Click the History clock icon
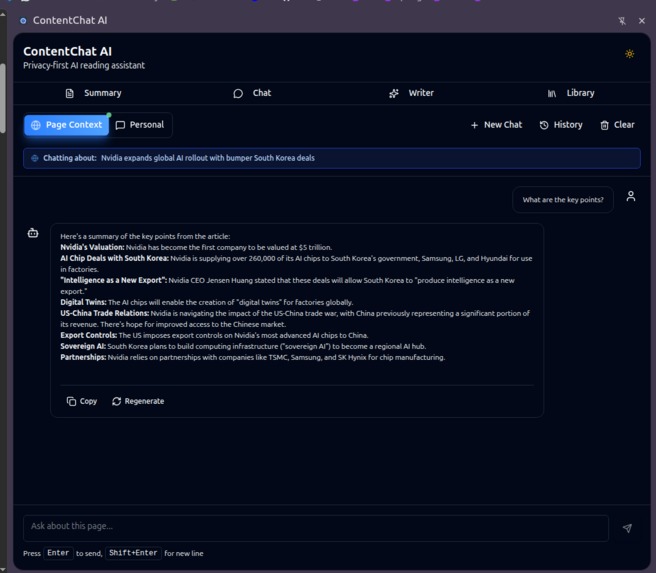Viewport: 656px width, 573px height. point(544,125)
